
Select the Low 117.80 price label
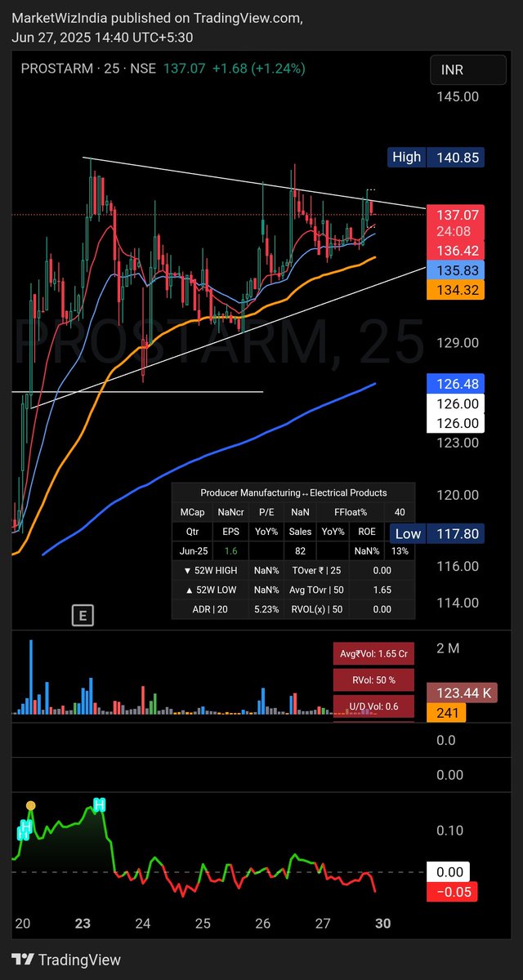436,534
